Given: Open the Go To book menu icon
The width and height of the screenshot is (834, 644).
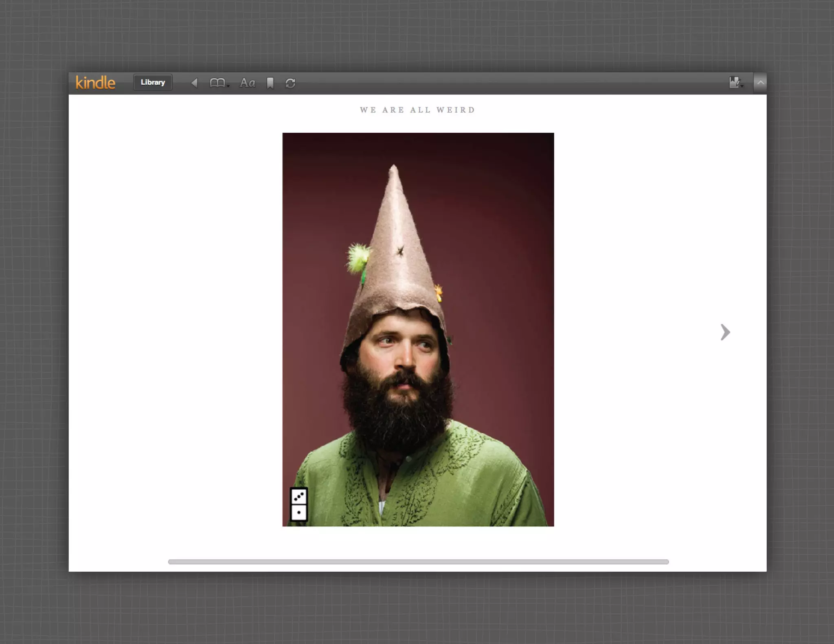Looking at the screenshot, I should click(x=217, y=83).
